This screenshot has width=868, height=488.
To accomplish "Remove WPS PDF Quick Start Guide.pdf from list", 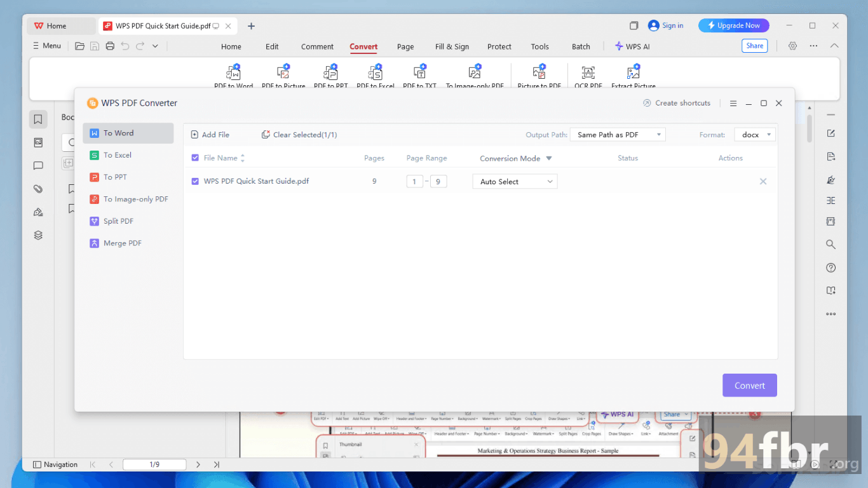I will point(763,181).
